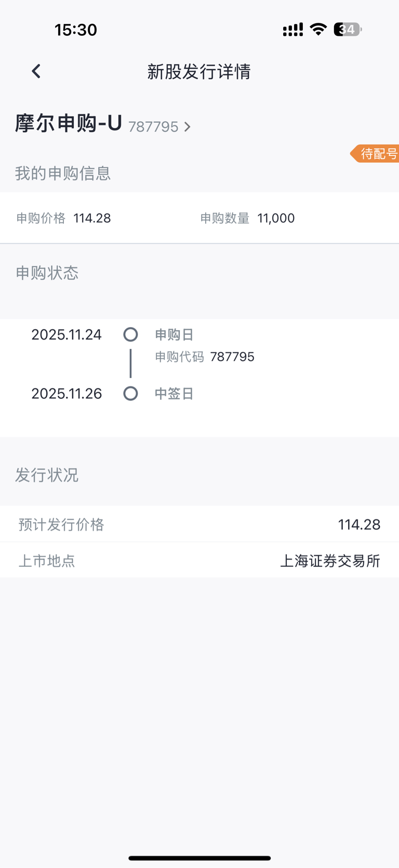Tap the 新股发行详情 page title
The image size is (399, 868).
click(199, 71)
